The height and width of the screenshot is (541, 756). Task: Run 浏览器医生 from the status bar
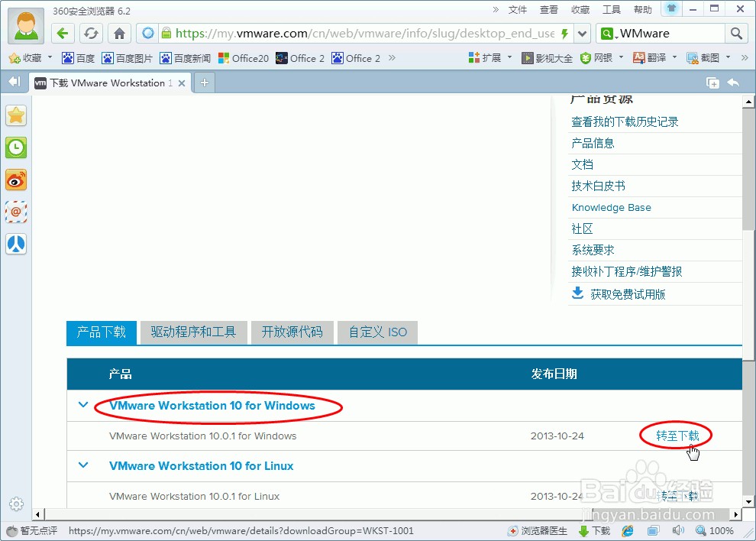click(x=537, y=530)
